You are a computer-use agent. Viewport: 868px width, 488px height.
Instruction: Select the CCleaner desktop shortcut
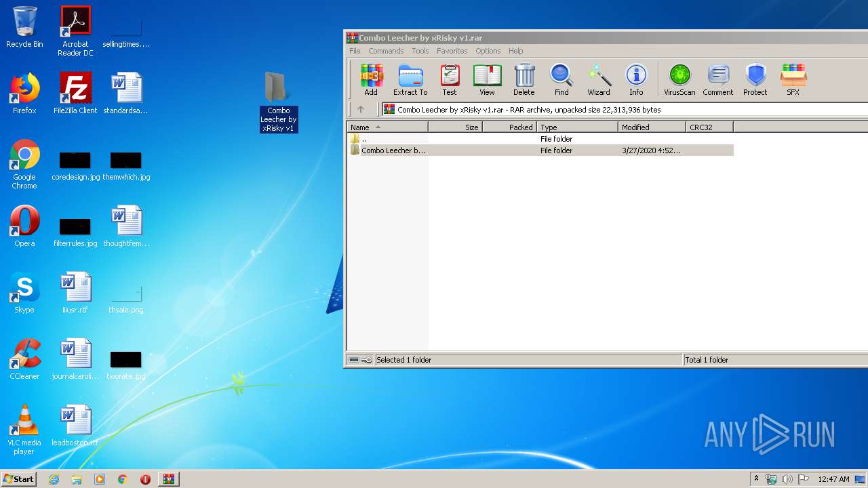[24, 359]
